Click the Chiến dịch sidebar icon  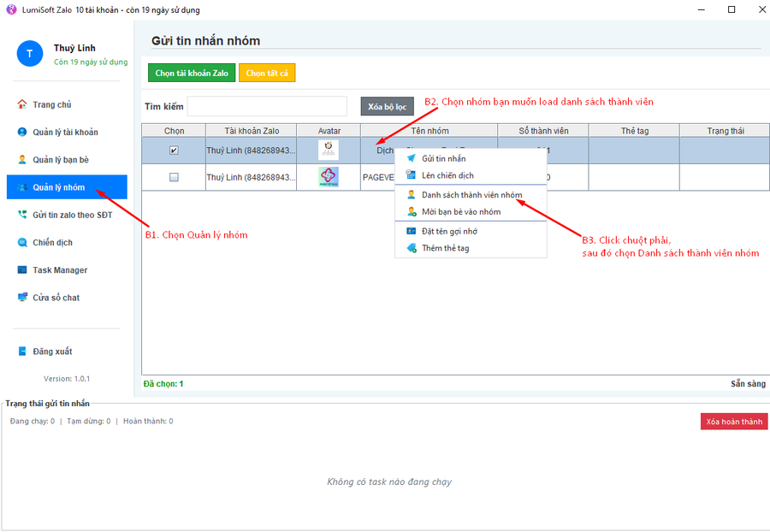22,242
